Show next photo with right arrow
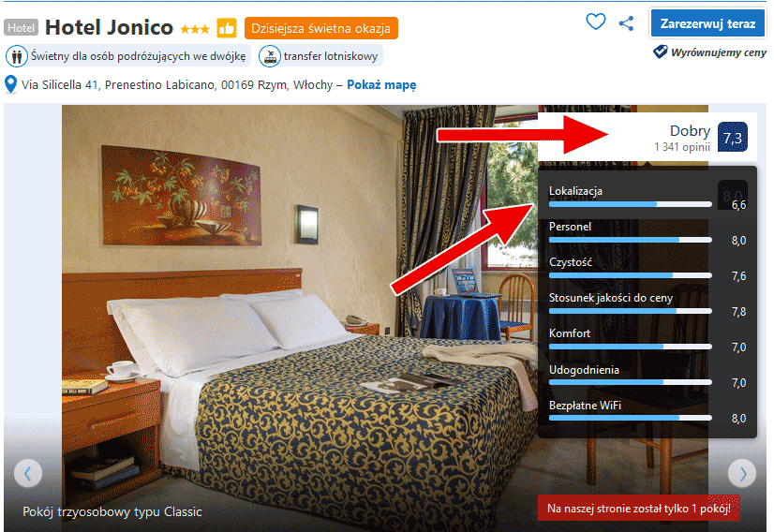Viewport: 774px width, 532px height. (742, 474)
